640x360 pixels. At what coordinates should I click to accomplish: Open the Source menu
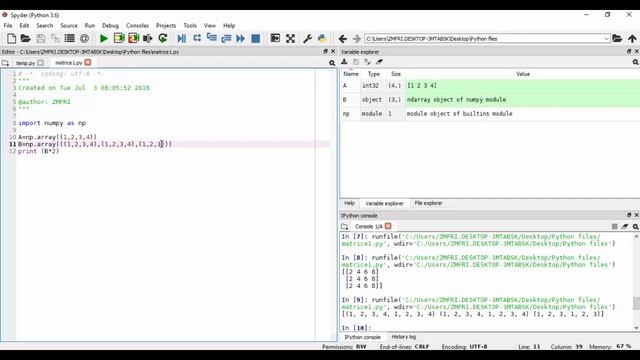pos(69,25)
